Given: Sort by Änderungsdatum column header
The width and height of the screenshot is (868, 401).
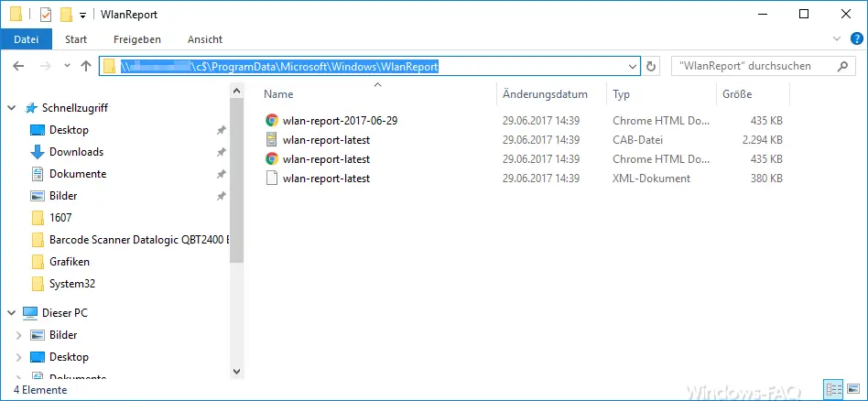Looking at the screenshot, I should pyautogui.click(x=545, y=94).
